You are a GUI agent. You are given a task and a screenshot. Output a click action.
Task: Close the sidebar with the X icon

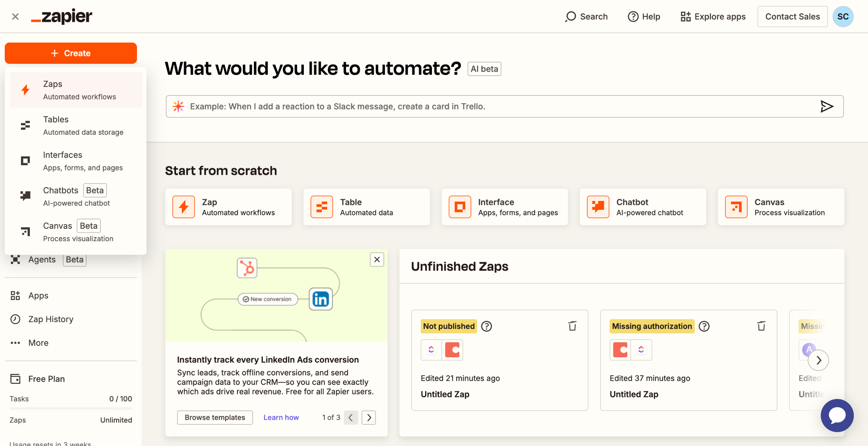point(15,16)
